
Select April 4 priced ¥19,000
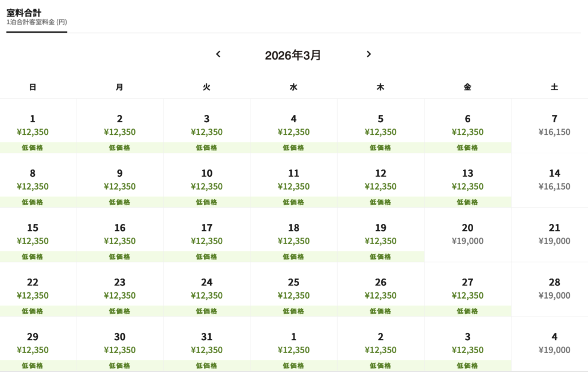click(554, 344)
